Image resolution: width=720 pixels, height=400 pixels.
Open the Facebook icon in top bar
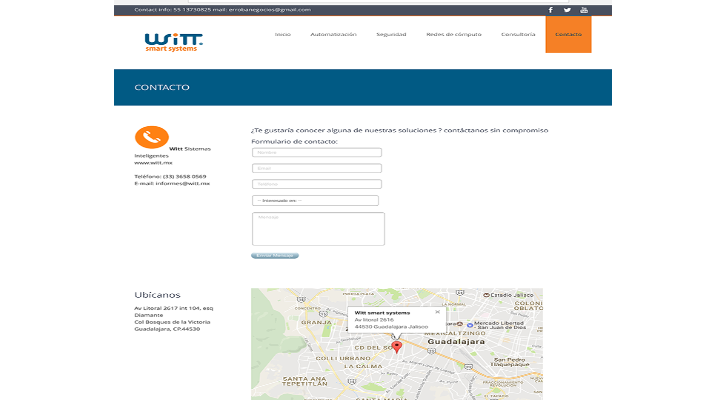click(x=551, y=10)
